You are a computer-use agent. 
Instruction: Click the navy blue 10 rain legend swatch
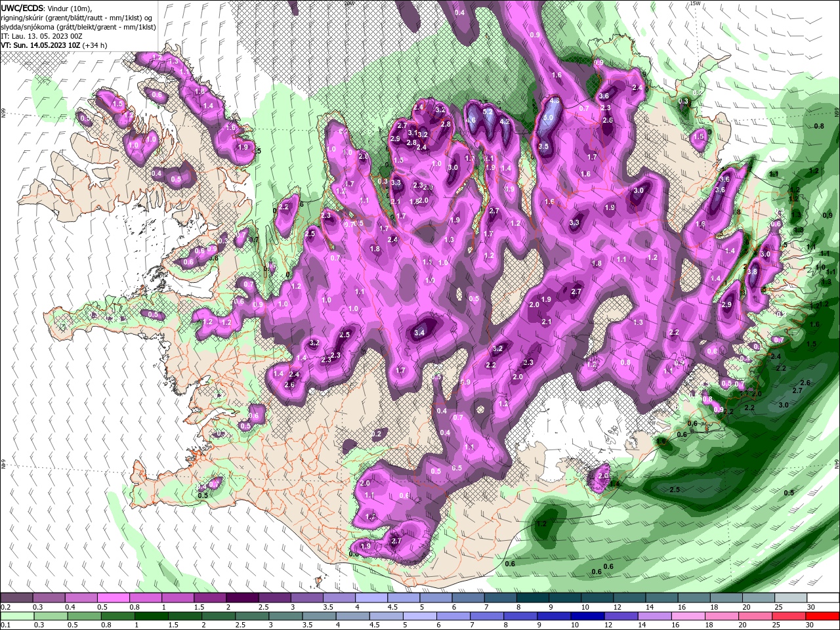click(589, 616)
